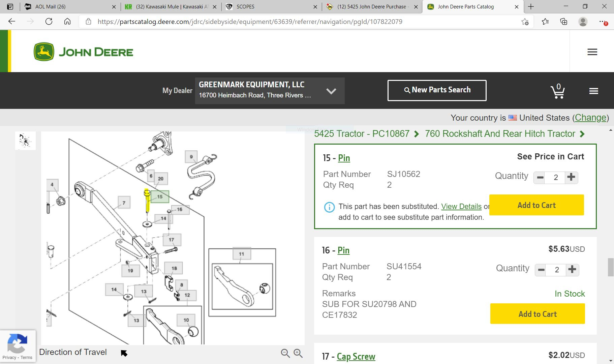Select callout 15 in the diagram
The image size is (614, 364).
tap(160, 196)
